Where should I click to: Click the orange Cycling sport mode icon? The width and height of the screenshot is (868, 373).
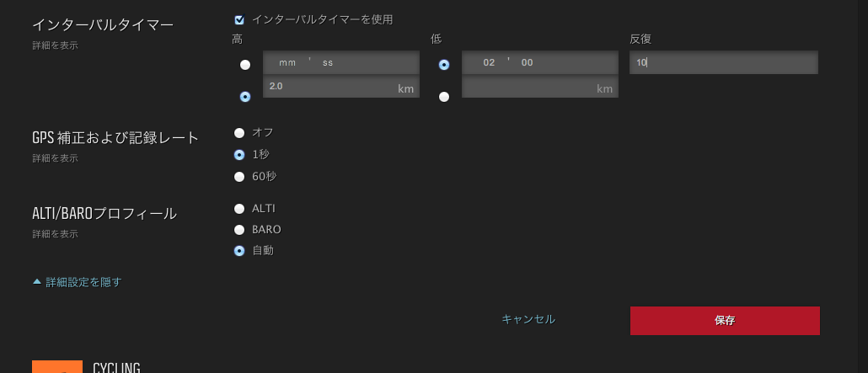point(57,366)
